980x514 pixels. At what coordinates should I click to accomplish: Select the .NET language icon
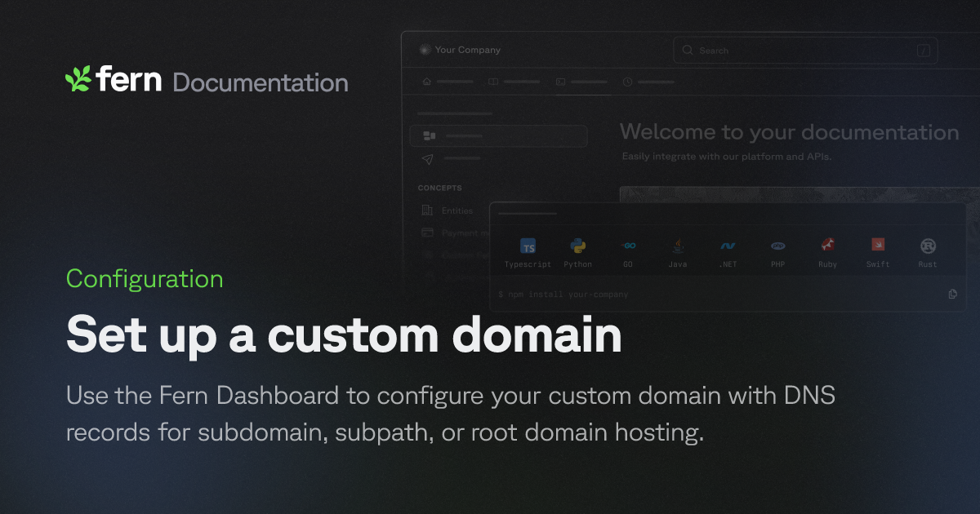[x=728, y=246]
